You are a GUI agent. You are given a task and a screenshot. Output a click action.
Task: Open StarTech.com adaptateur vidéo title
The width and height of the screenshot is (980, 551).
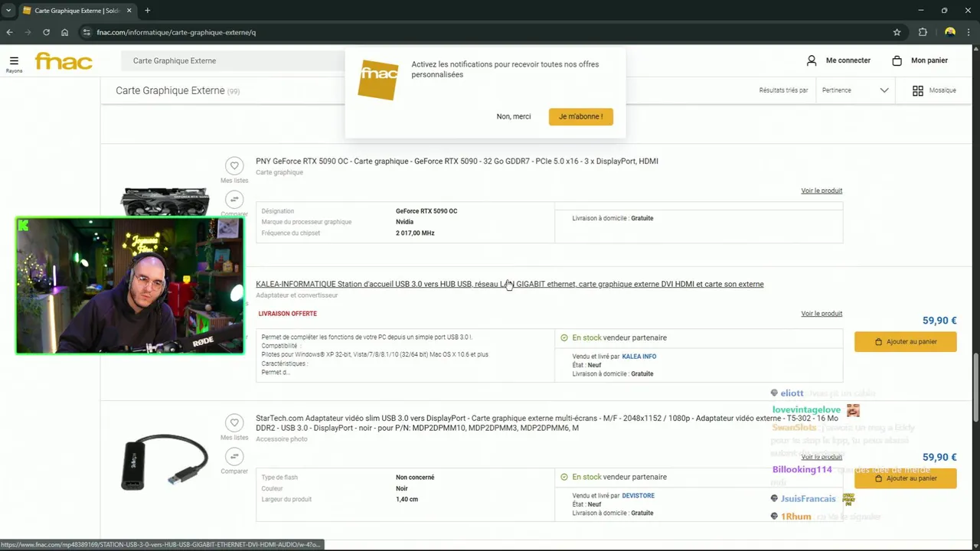(x=547, y=423)
